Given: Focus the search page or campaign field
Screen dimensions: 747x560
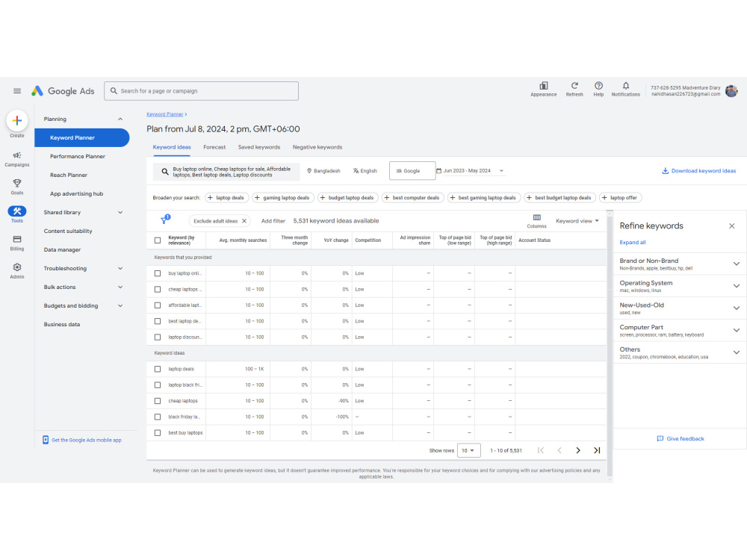Looking at the screenshot, I should coord(202,91).
